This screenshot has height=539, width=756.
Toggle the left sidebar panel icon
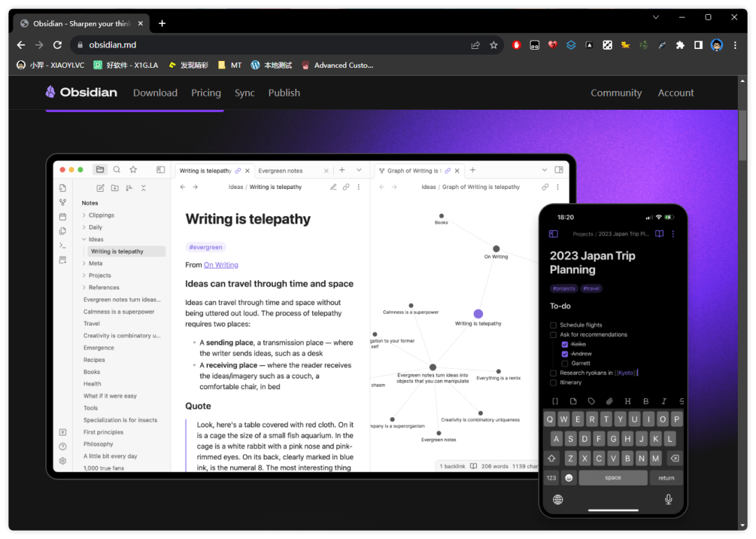[x=160, y=169]
